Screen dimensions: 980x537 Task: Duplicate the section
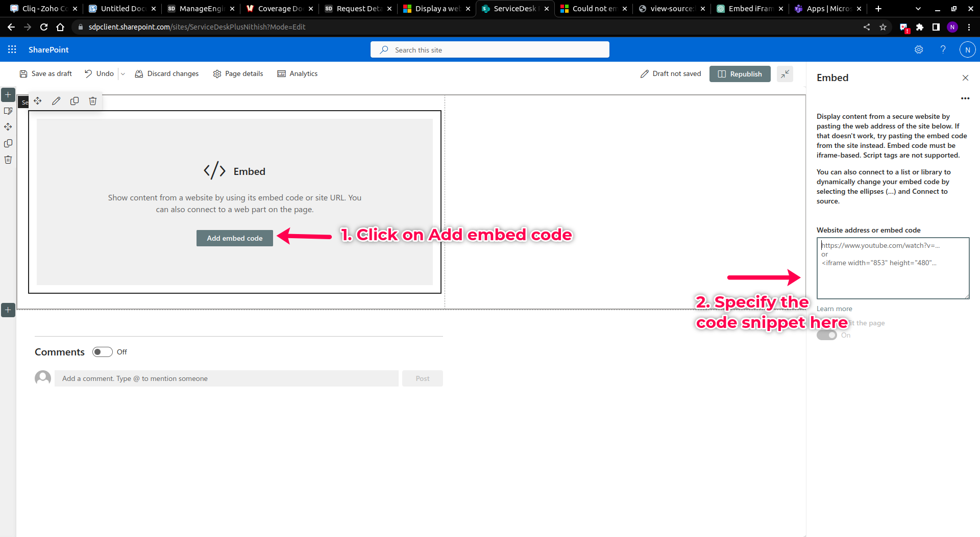coord(8,143)
